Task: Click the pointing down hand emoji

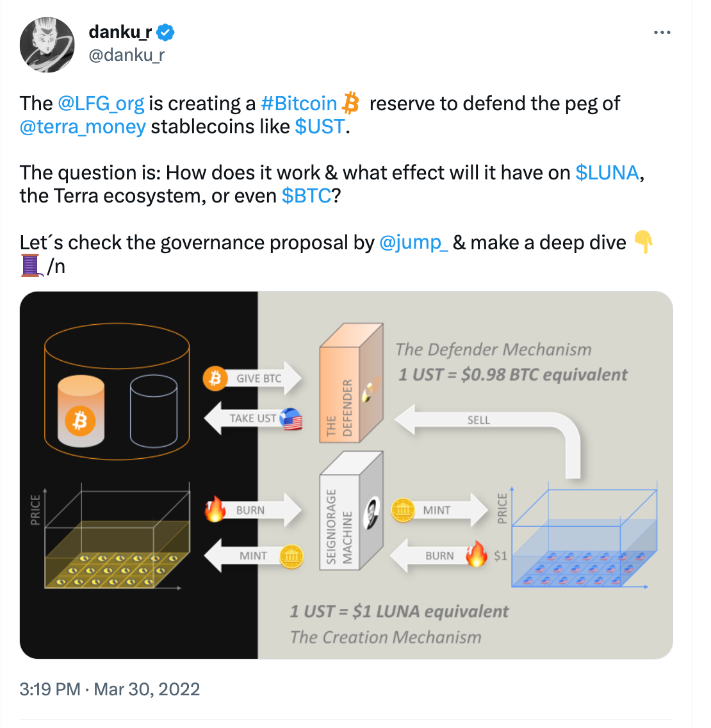Action: (x=643, y=243)
